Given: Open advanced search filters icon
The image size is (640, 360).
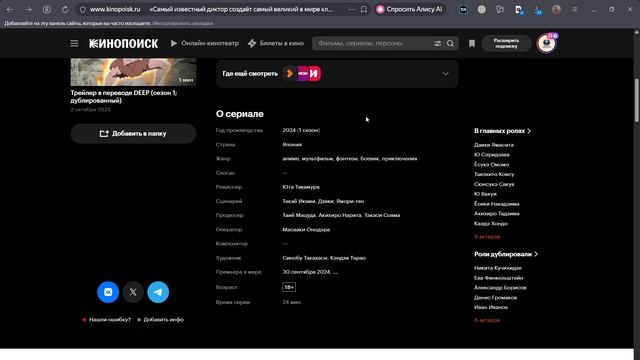Looking at the screenshot, I should (438, 43).
